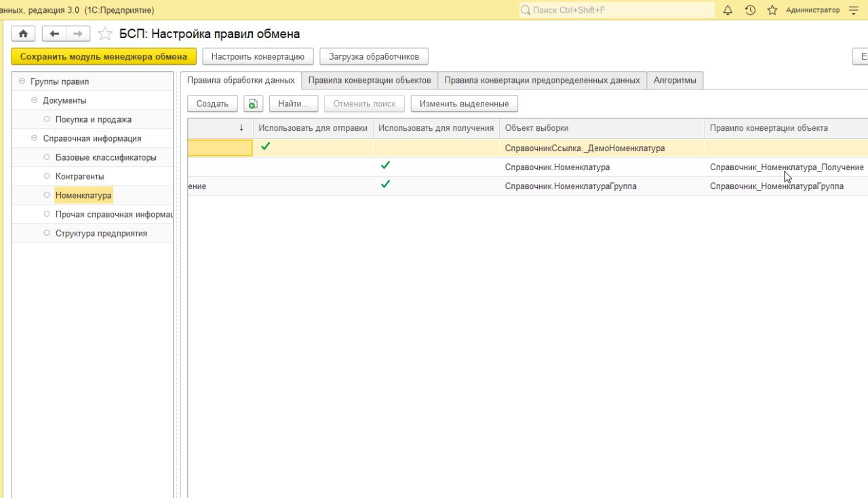Click the Администратор user name
Image resolution: width=868 pixels, height=498 pixels.
pyautogui.click(x=812, y=10)
